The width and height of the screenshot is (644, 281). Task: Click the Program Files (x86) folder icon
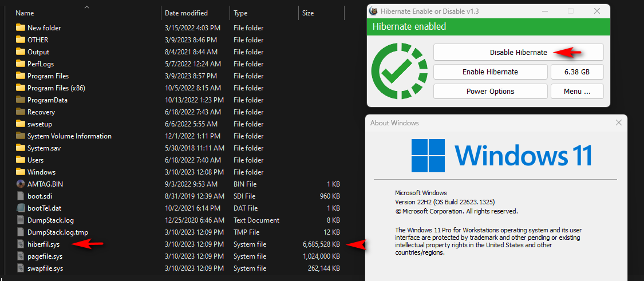pos(21,88)
